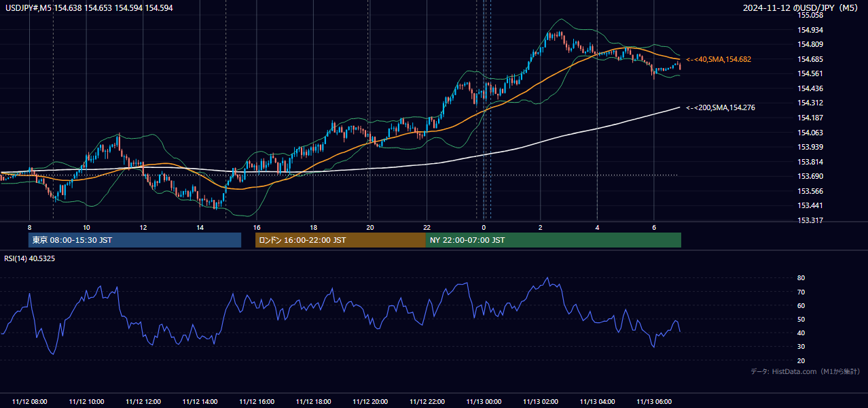
Task: Click the RSI(14) 40.5325 indicator label
Action: 29,258
